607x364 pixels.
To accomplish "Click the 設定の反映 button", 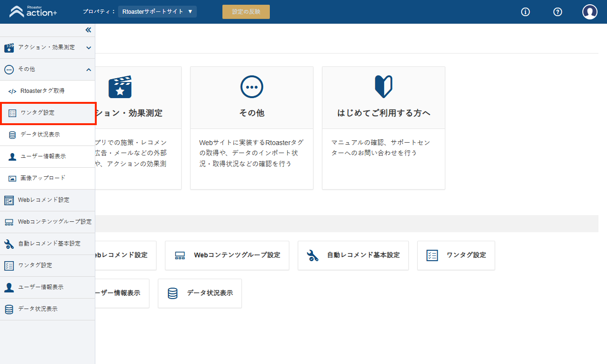I will (x=246, y=12).
